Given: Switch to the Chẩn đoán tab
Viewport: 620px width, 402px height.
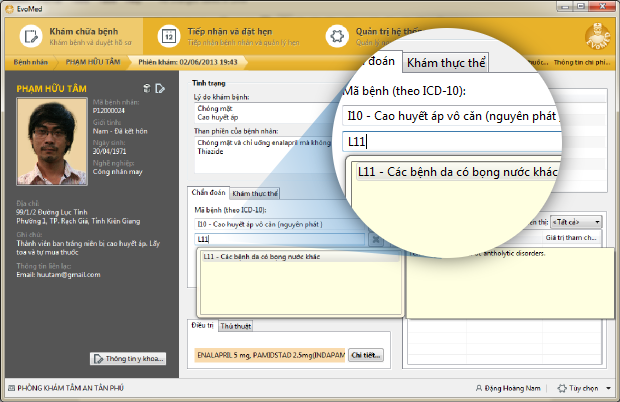Looking at the screenshot, I should pos(208,193).
